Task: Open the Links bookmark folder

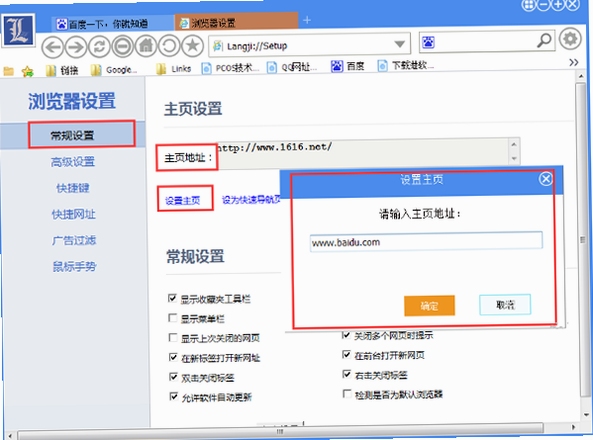Action: tap(174, 69)
